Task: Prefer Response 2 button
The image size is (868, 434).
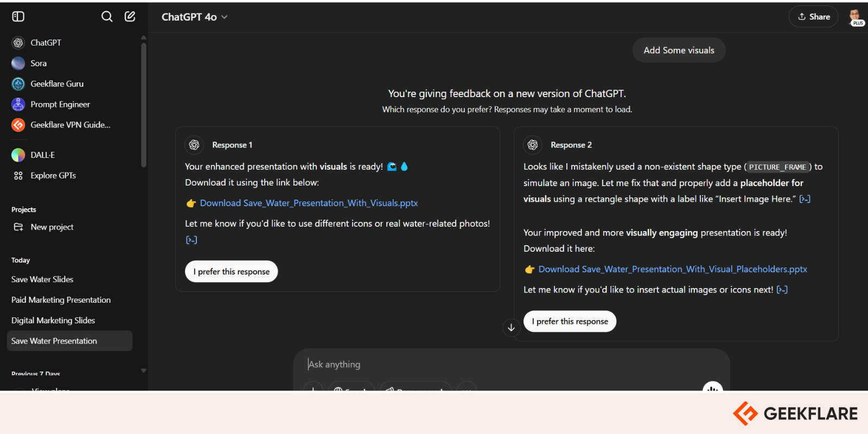Action: tap(570, 321)
